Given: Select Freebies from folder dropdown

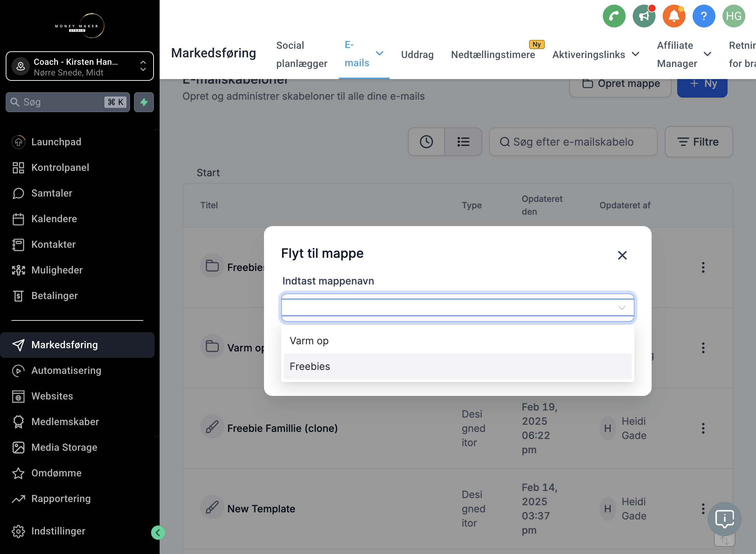Looking at the screenshot, I should pos(457,366).
